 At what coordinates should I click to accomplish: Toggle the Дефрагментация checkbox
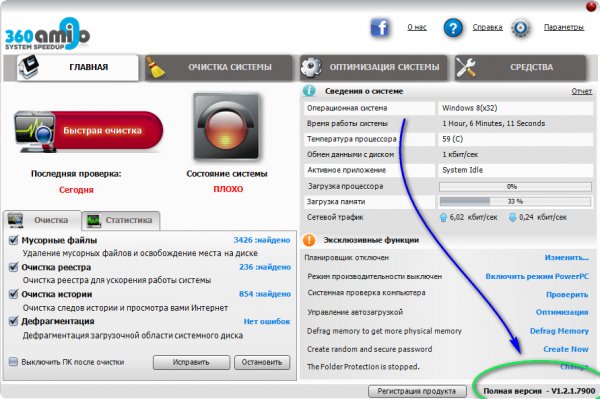[13, 321]
